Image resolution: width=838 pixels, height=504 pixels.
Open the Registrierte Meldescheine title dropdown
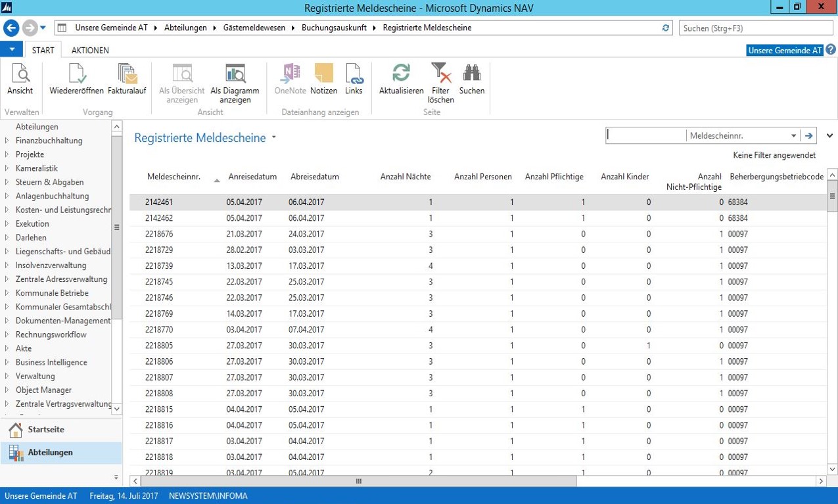(x=274, y=138)
